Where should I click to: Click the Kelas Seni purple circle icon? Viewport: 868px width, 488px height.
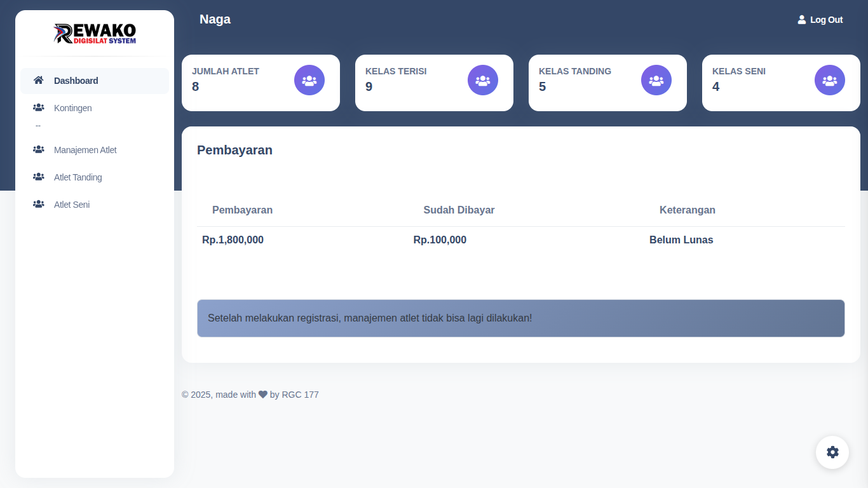(x=829, y=80)
